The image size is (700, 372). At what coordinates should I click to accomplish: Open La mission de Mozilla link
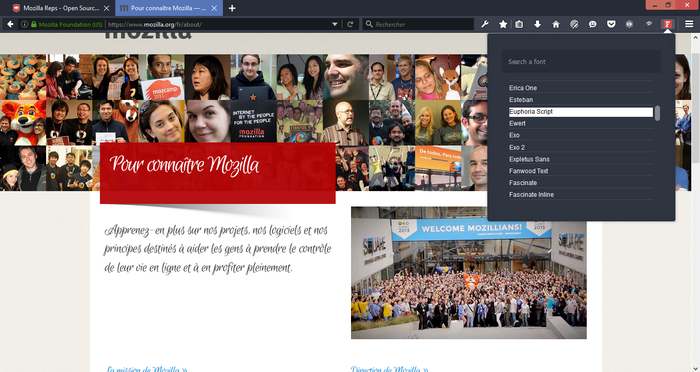pyautogui.click(x=147, y=369)
